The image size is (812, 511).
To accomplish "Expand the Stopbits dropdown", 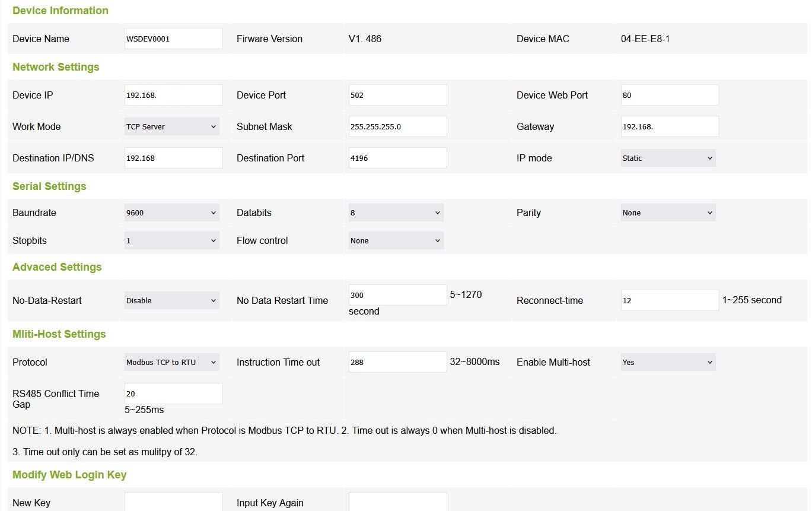I will [x=171, y=240].
